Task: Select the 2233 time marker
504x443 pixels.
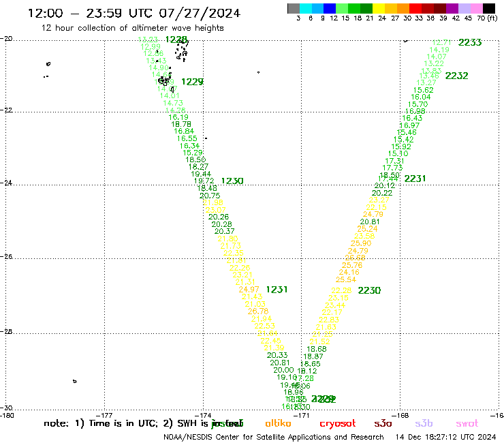Action: pos(470,42)
